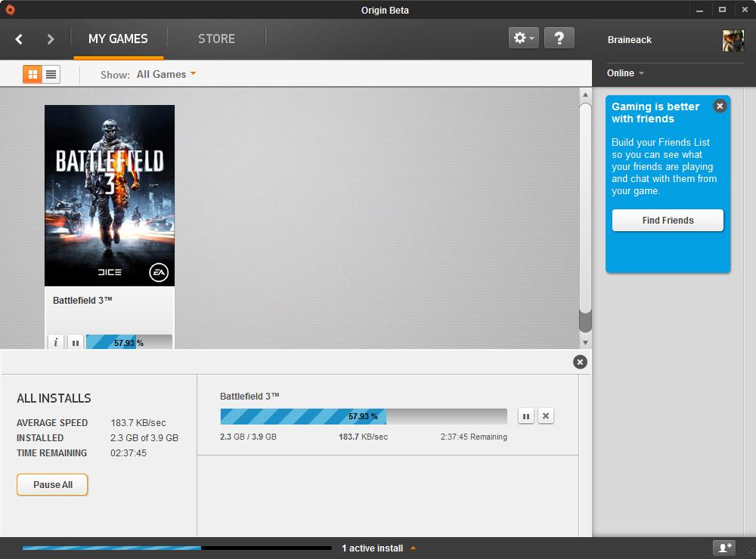Open the Battlefield 3 box art
This screenshot has height=559, width=756.
pos(110,196)
